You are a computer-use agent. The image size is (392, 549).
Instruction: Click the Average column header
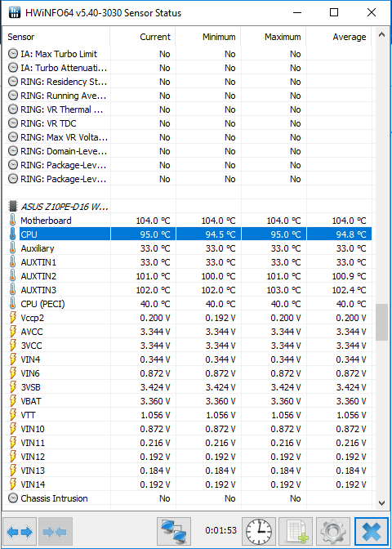pos(339,37)
